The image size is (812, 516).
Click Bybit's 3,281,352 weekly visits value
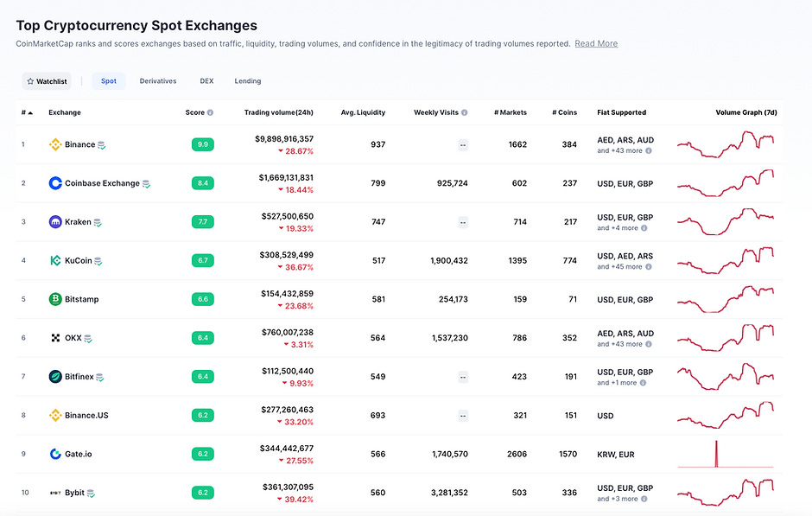449,493
